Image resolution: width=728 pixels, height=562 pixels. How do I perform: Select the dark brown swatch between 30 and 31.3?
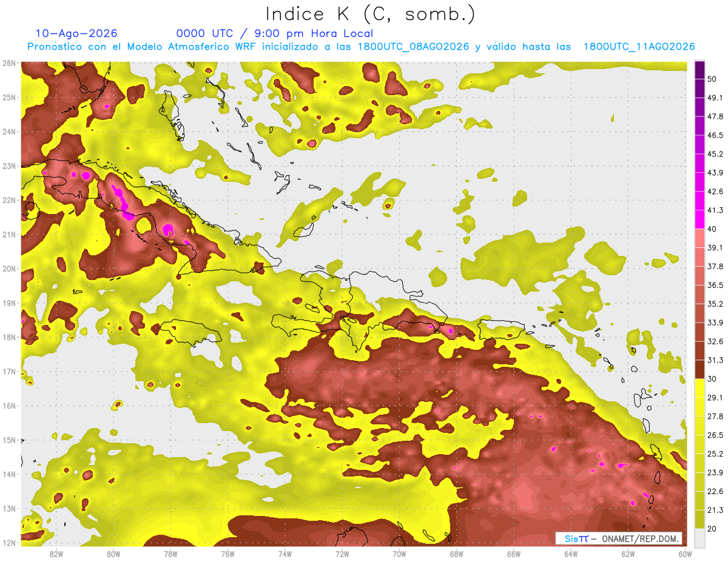coord(699,370)
